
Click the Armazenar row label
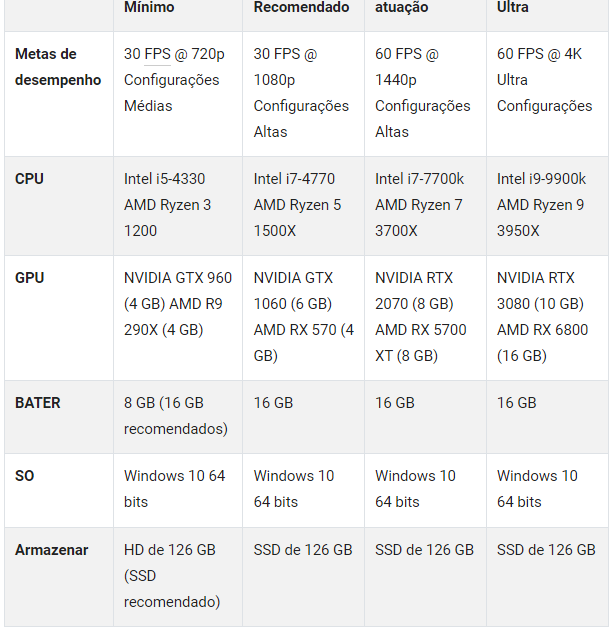click(52, 550)
